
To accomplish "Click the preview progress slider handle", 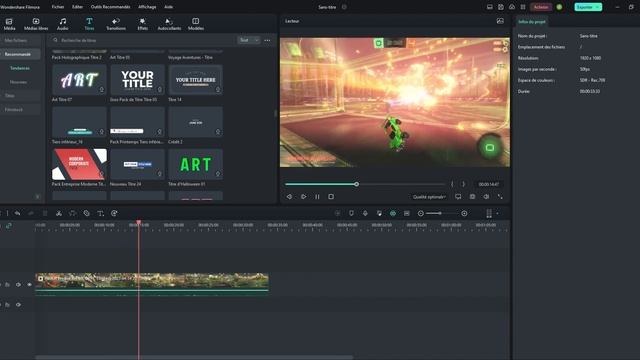I will click(356, 184).
